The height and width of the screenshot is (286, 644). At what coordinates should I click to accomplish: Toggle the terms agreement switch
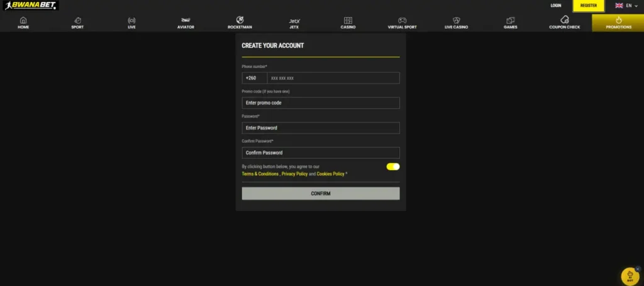[x=393, y=167]
